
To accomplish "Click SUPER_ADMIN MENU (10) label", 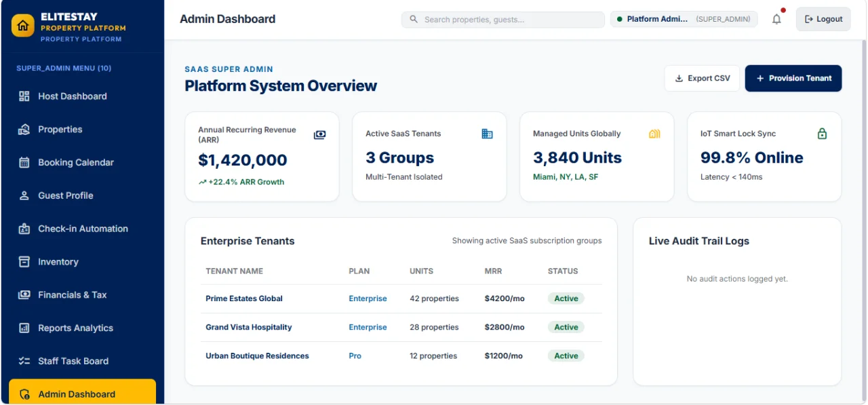I will (x=64, y=68).
